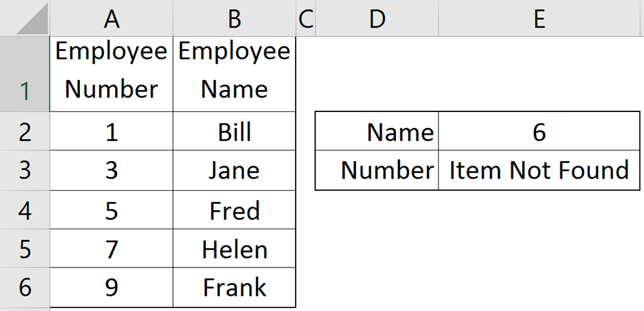This screenshot has width=644, height=311.
Task: Select the Item Not Found result cell
Action: [539, 170]
